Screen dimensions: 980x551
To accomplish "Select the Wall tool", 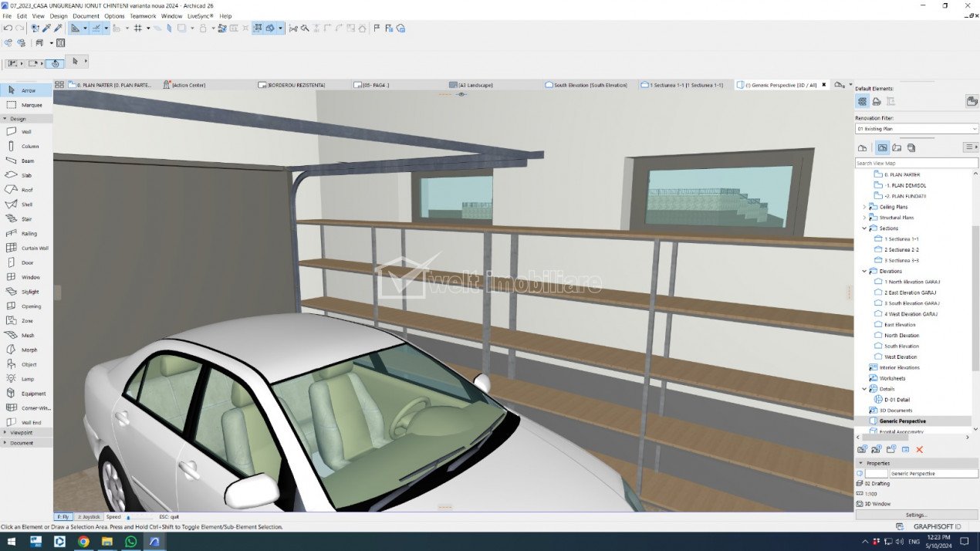I will [26, 132].
